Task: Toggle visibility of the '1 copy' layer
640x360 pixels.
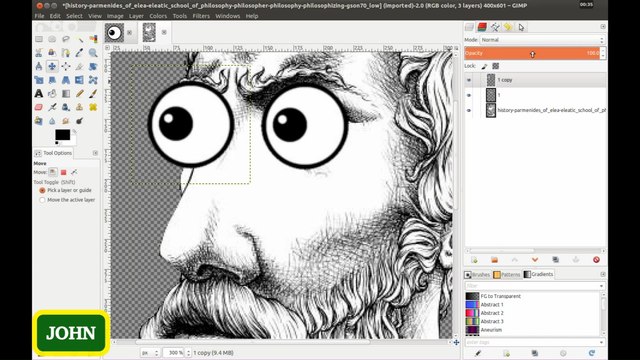Action: (x=469, y=80)
